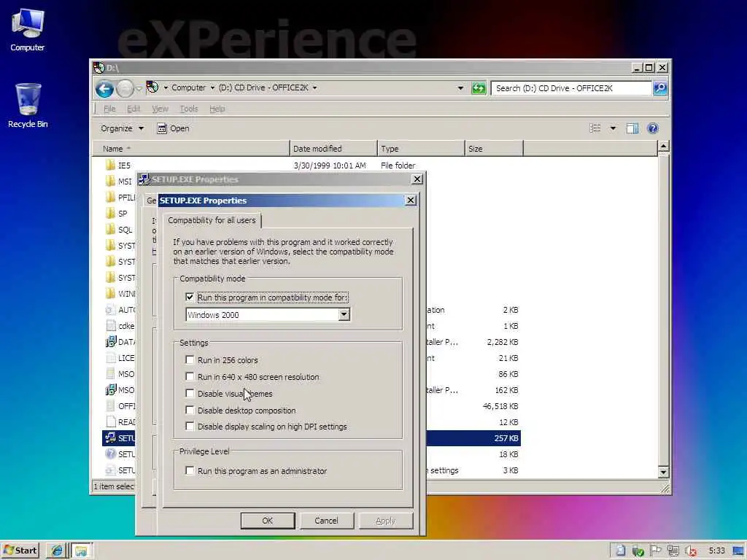Screen dimensions: 747x560
Task: Open the Help menu
Action: click(x=217, y=109)
